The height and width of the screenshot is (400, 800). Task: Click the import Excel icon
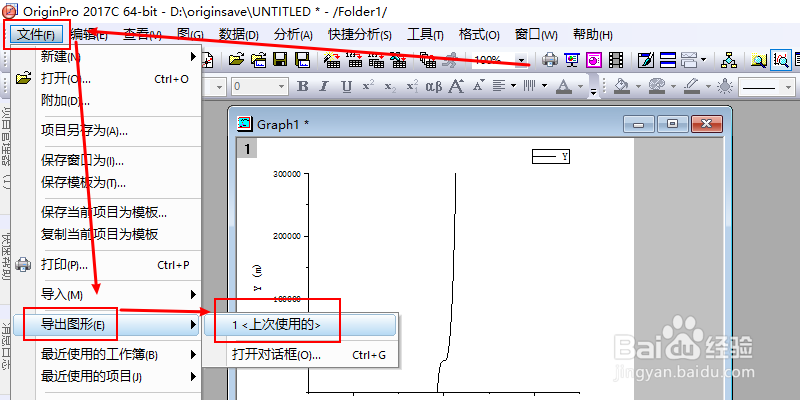(x=398, y=60)
